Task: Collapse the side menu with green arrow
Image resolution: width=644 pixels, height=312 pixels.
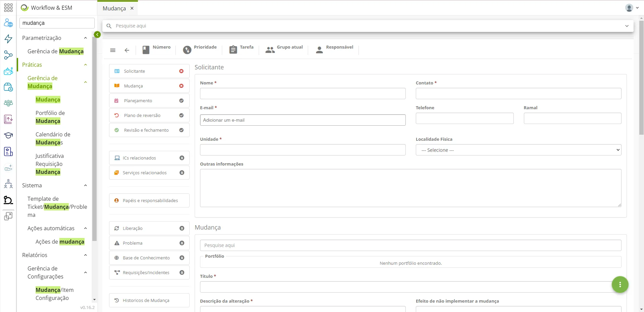Action: pos(97,35)
